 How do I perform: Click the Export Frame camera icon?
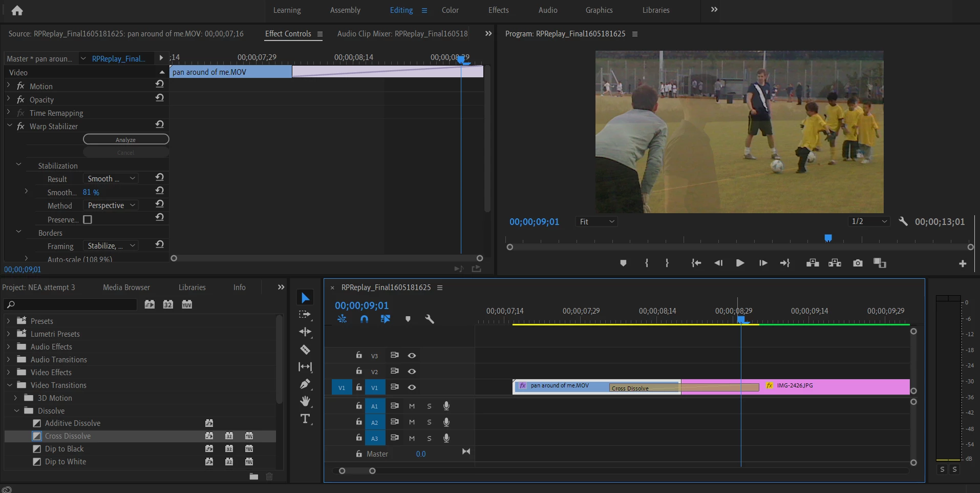858,263
